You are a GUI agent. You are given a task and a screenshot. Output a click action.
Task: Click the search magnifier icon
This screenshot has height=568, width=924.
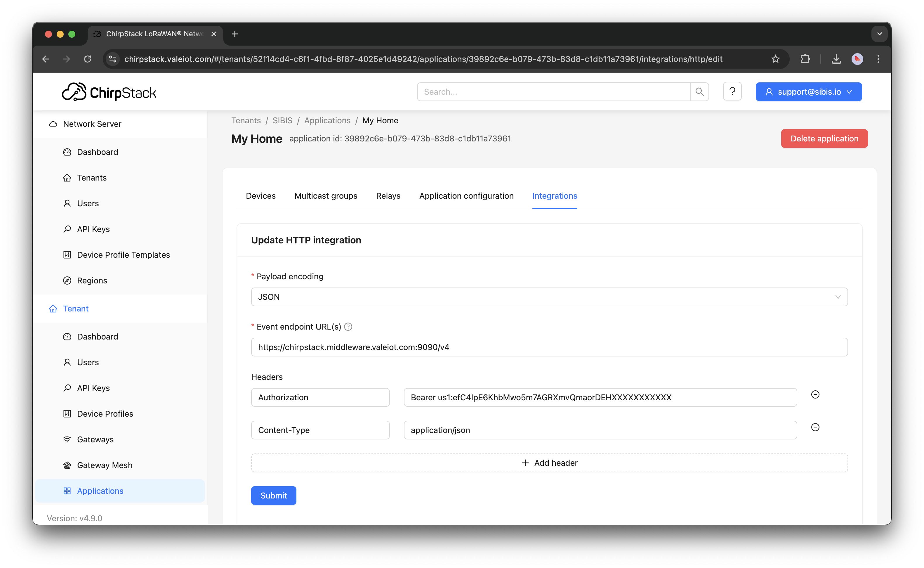coord(699,91)
